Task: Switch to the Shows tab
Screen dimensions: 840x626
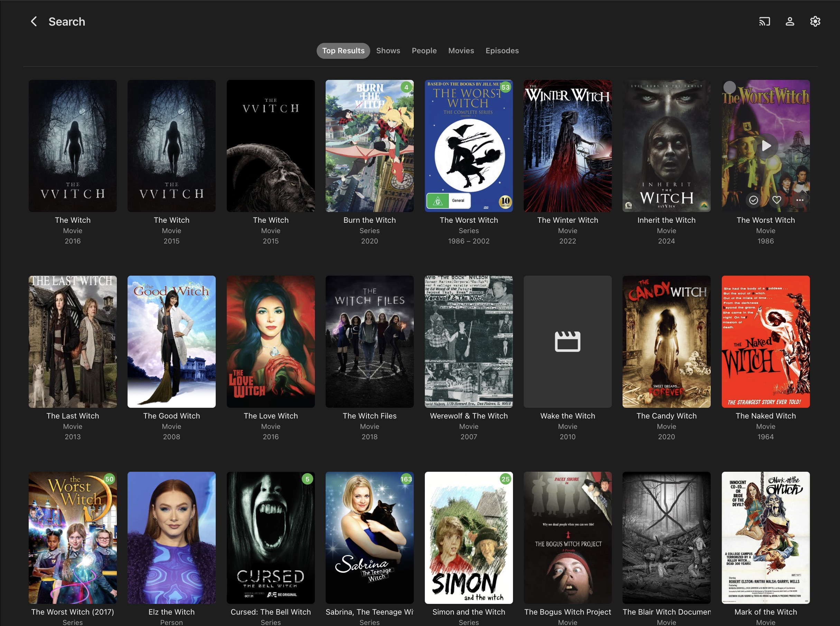Action: click(388, 51)
